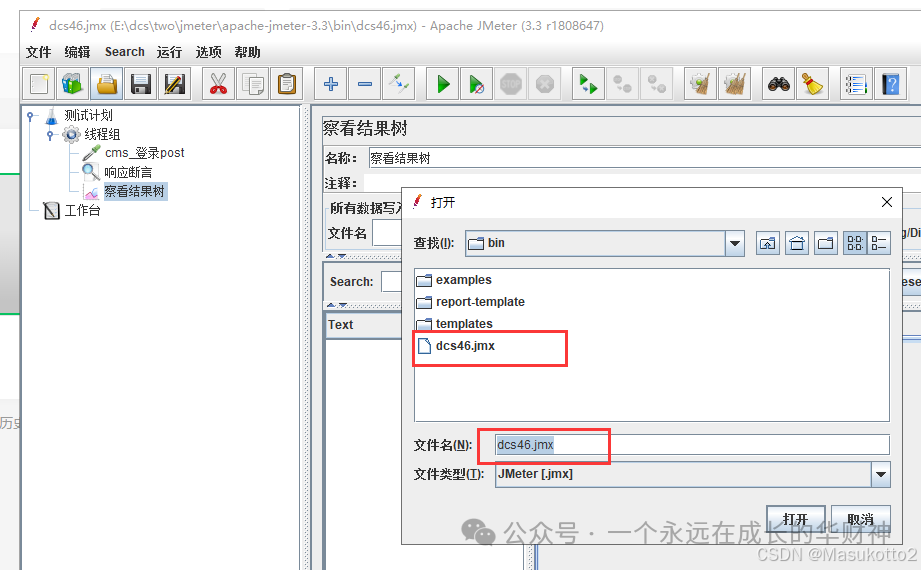Click the Remote shutdown all icon
This screenshot has height=570, width=921.
[x=657, y=84]
